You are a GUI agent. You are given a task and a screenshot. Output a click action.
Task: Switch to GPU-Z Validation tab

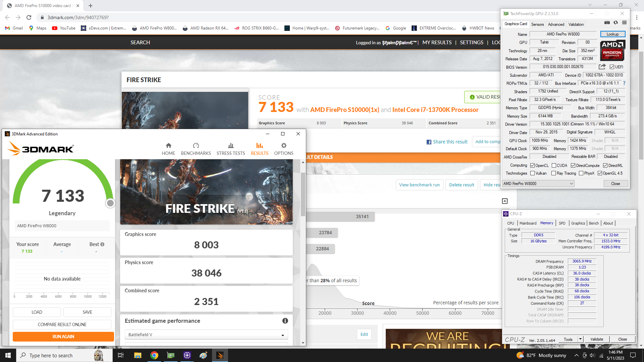coord(576,24)
